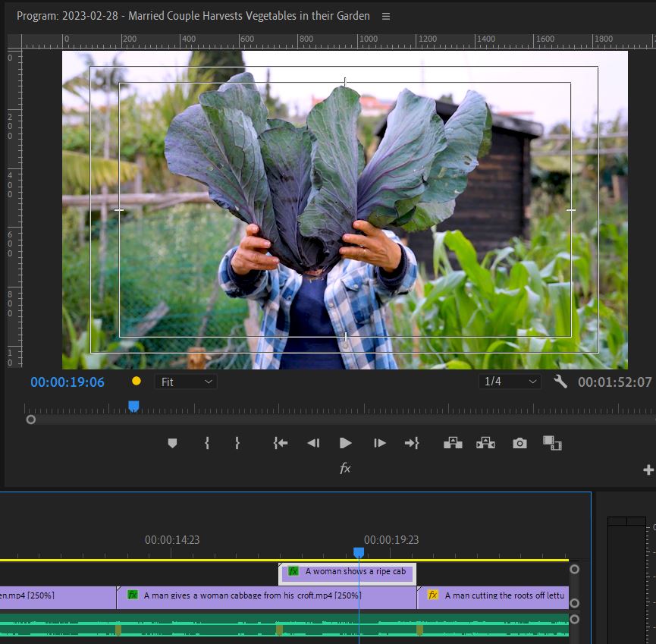Select the 'en.mp4 [250%]' clip

(58, 597)
